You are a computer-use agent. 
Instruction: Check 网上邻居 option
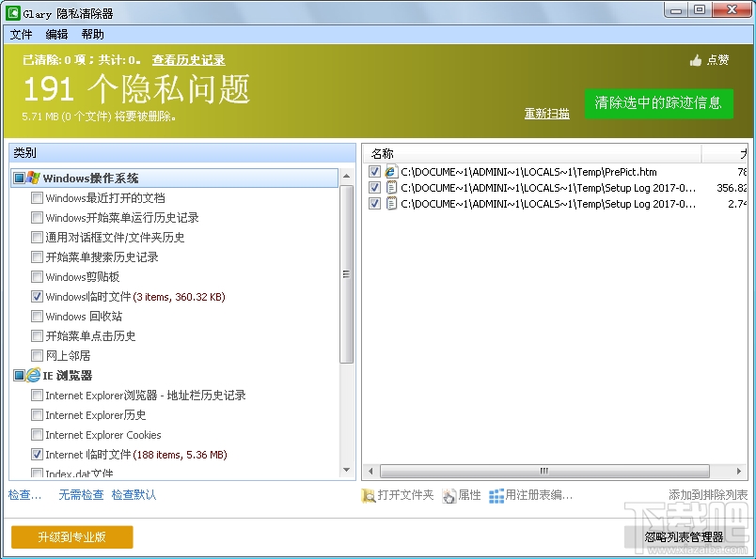[x=37, y=356]
